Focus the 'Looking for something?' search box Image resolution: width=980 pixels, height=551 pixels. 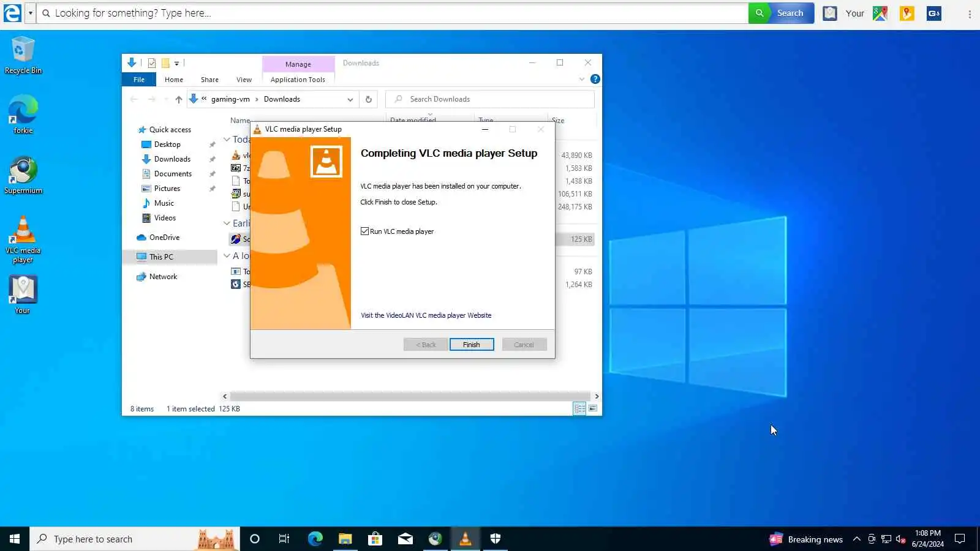[x=392, y=13]
